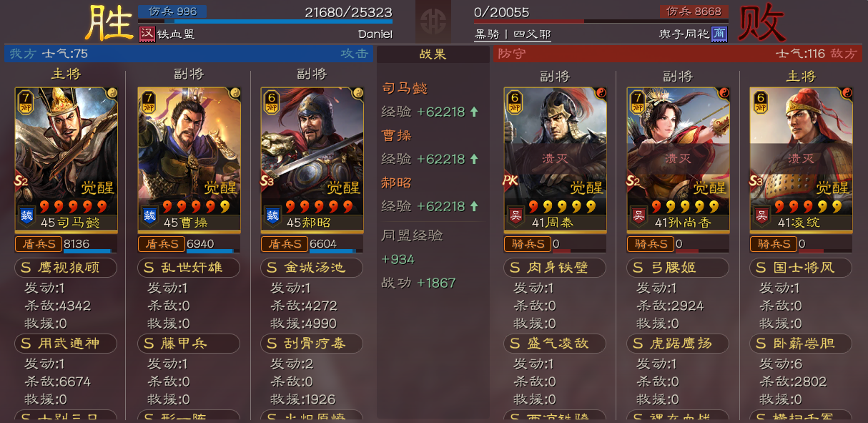The image size is (868, 423).
Task: Click the PK badge on 周泰's card
Action: pos(511,180)
